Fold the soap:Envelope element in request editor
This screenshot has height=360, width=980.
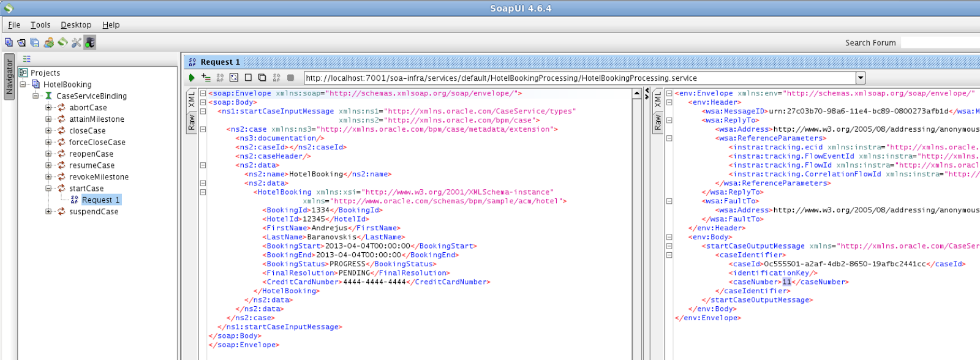[x=203, y=94]
